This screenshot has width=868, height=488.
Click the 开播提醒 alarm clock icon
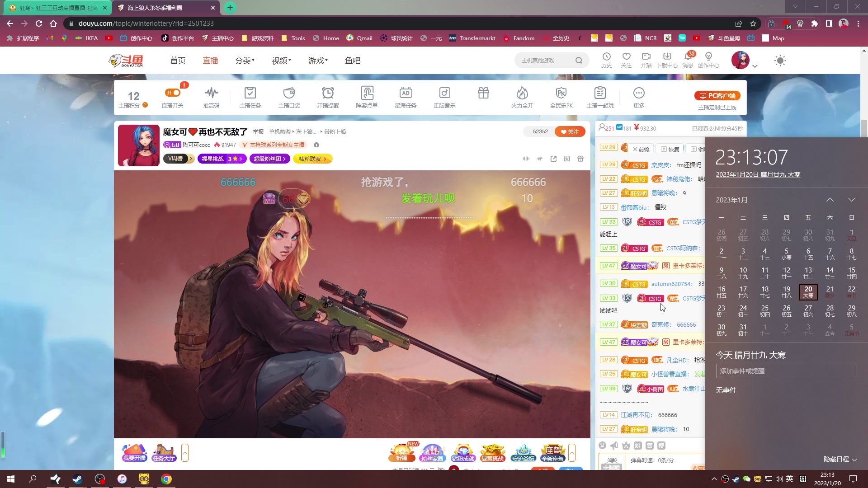tap(328, 94)
